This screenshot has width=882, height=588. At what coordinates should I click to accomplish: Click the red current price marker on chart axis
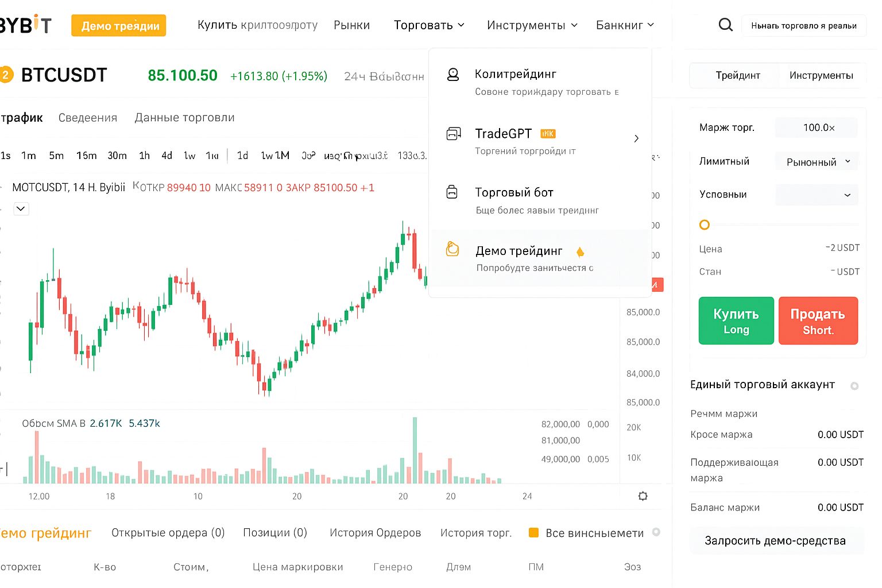tap(657, 284)
